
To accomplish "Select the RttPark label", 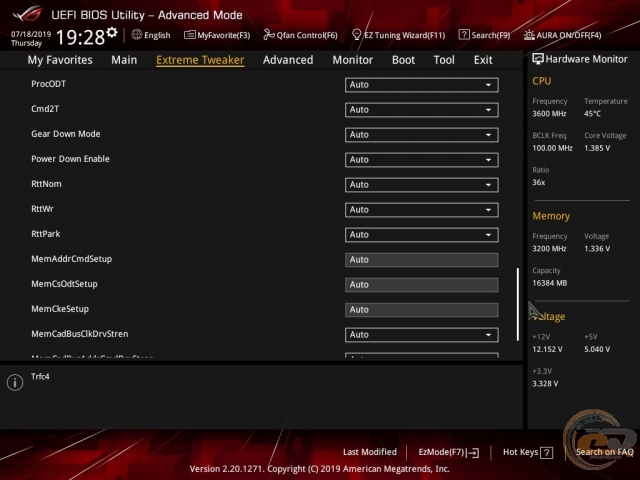I will pos(45,234).
